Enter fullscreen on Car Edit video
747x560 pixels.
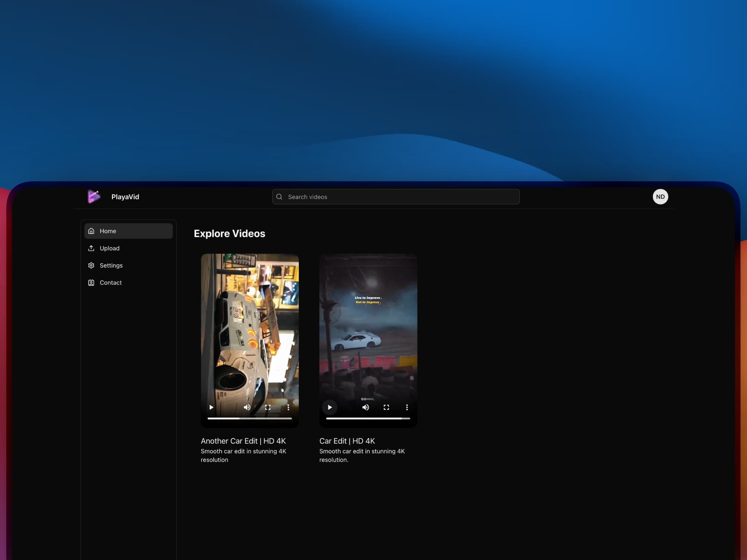[x=386, y=407]
